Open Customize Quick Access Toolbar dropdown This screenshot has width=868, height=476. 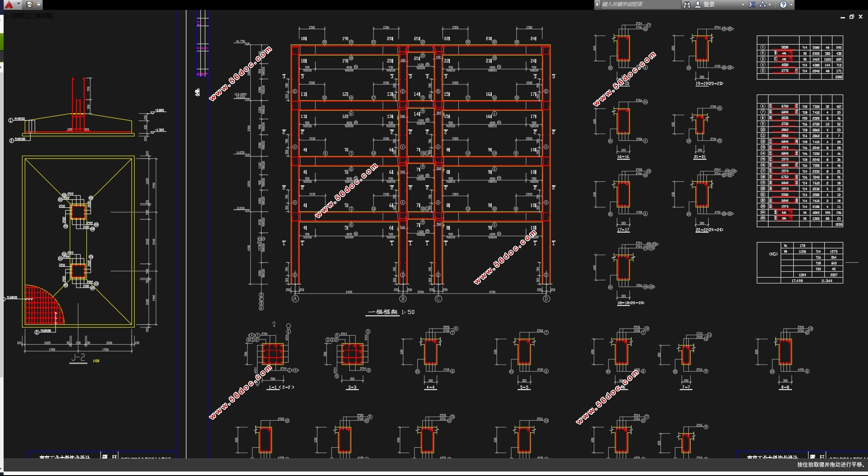[x=39, y=4]
